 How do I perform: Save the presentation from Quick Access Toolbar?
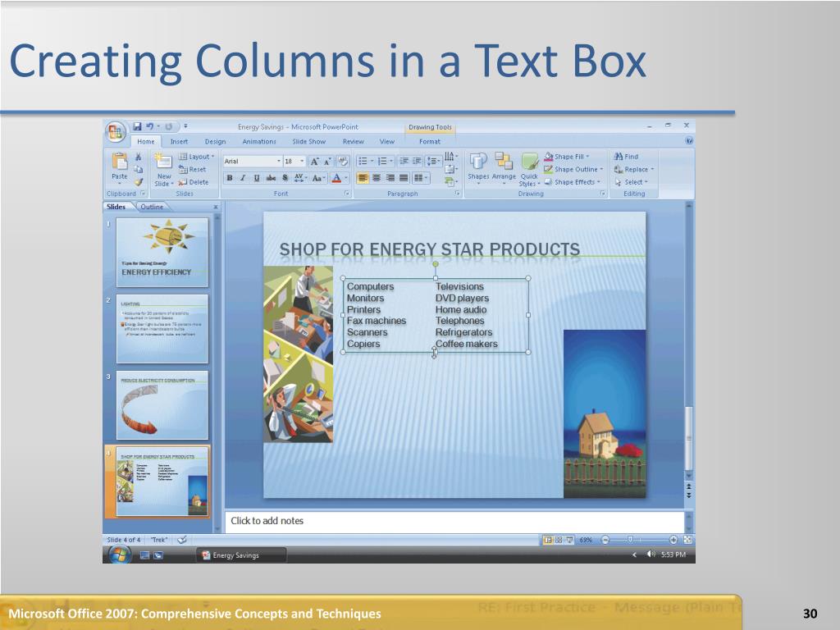[x=137, y=126]
